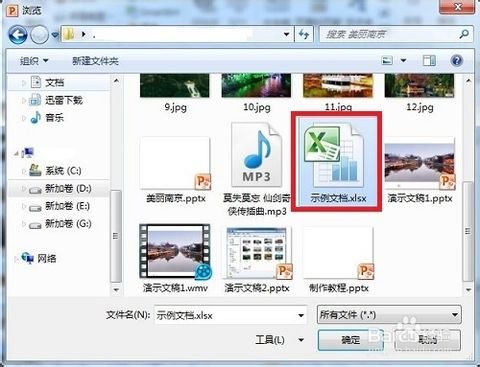This screenshot has height=367, width=480.
Task: Click the magnifier search icon
Action: pyautogui.click(x=464, y=34)
